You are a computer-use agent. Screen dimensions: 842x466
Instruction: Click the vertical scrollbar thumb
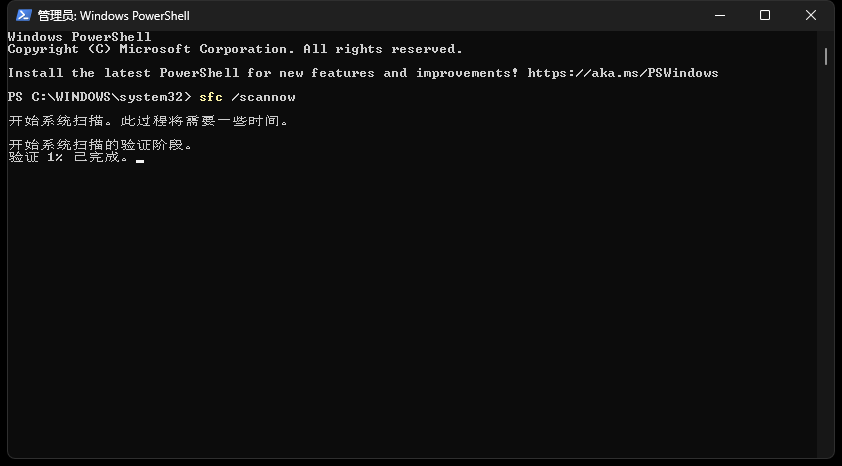(x=826, y=56)
